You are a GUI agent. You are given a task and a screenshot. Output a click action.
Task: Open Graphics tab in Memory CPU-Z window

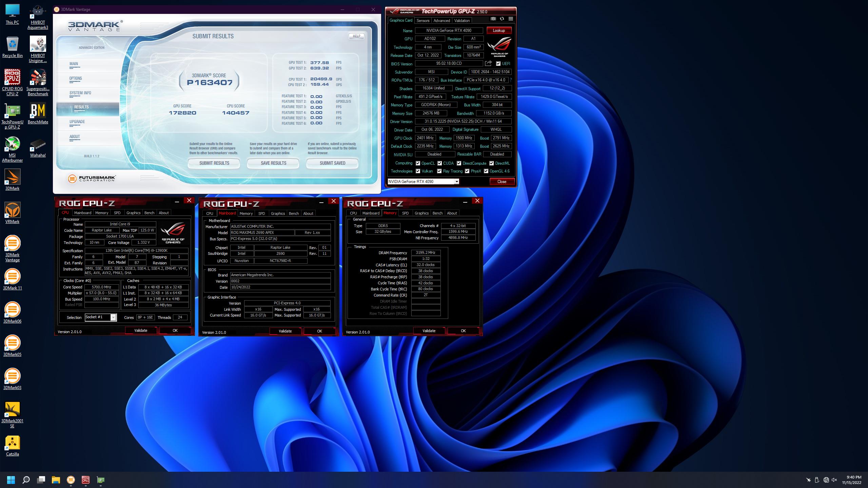421,213
